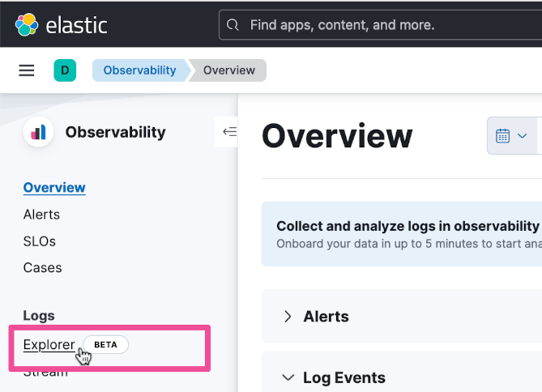This screenshot has height=392, width=542.
Task: Collapse the Log Events section
Action: (x=288, y=377)
